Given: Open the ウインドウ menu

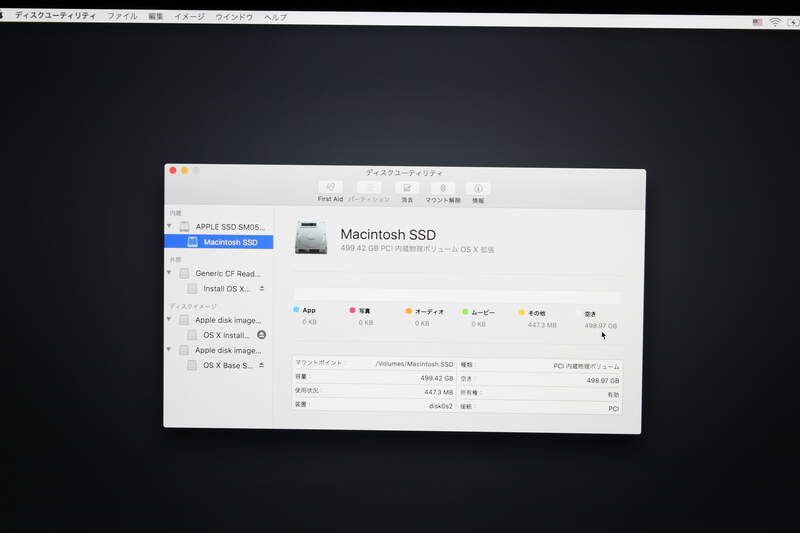Looking at the screenshot, I should 234,17.
